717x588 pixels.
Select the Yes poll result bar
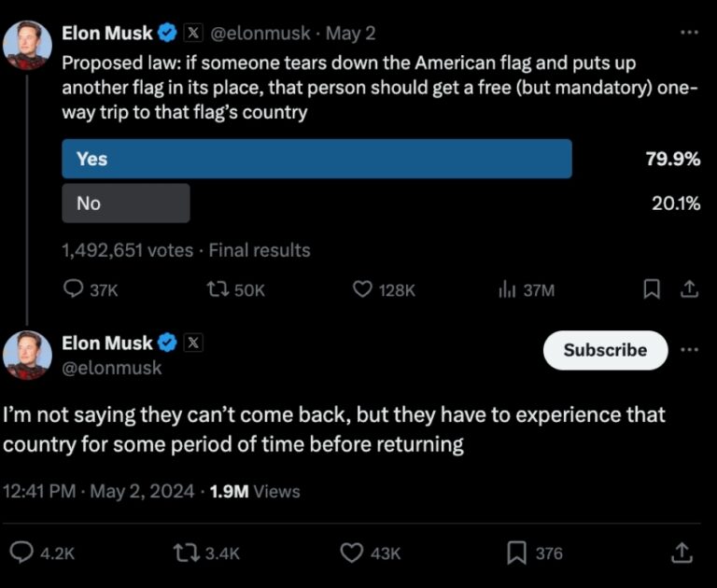(316, 159)
